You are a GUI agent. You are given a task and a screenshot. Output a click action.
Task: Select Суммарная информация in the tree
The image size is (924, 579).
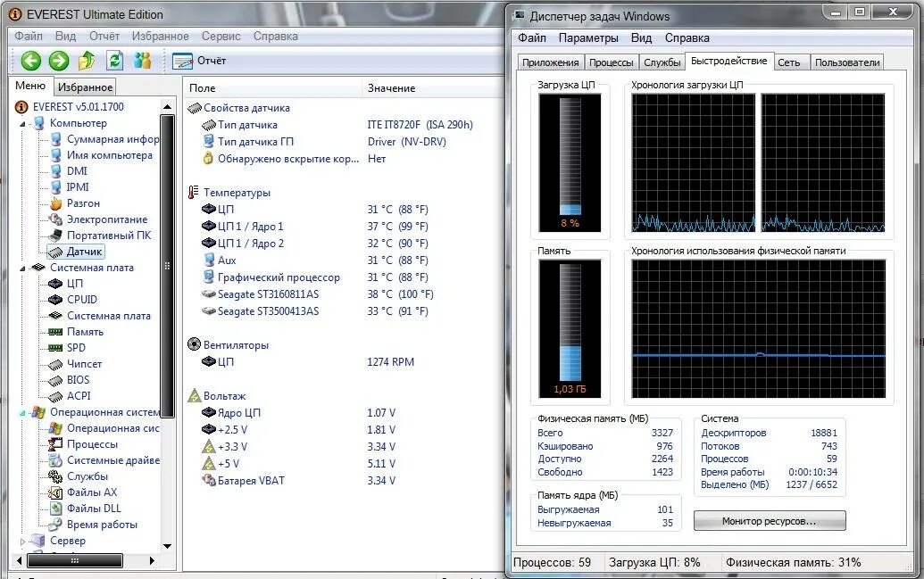click(112, 139)
